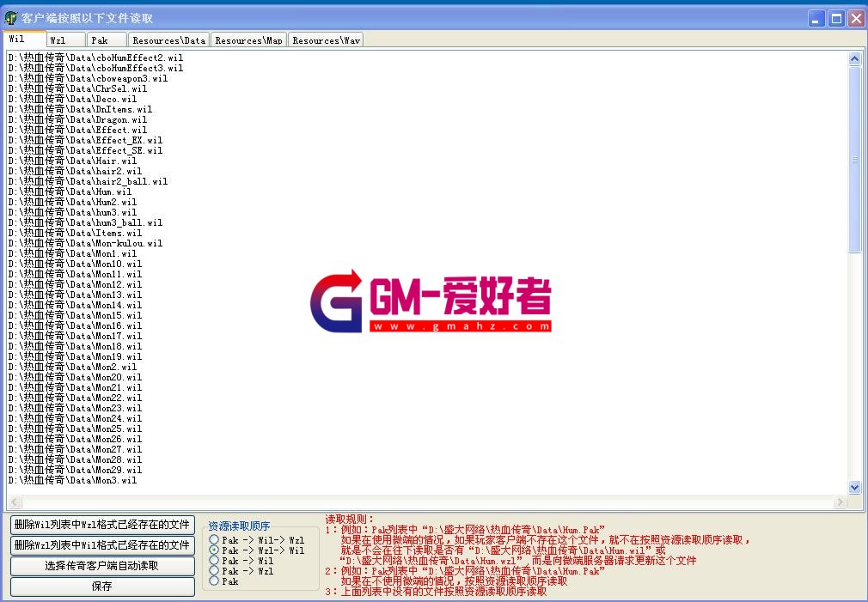
Task: Click the file list scroll-up arrow
Action: coord(854,58)
